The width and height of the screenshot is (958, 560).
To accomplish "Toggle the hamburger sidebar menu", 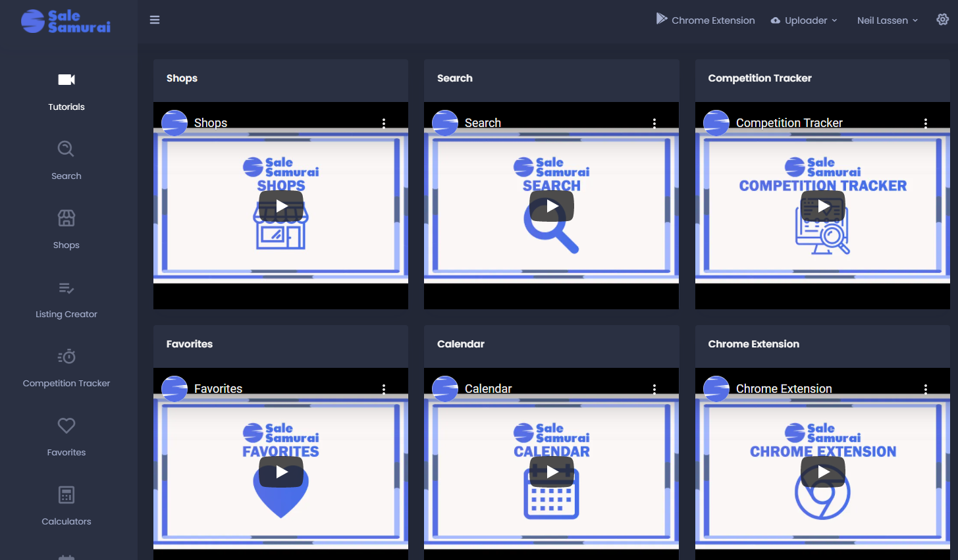I will click(155, 20).
